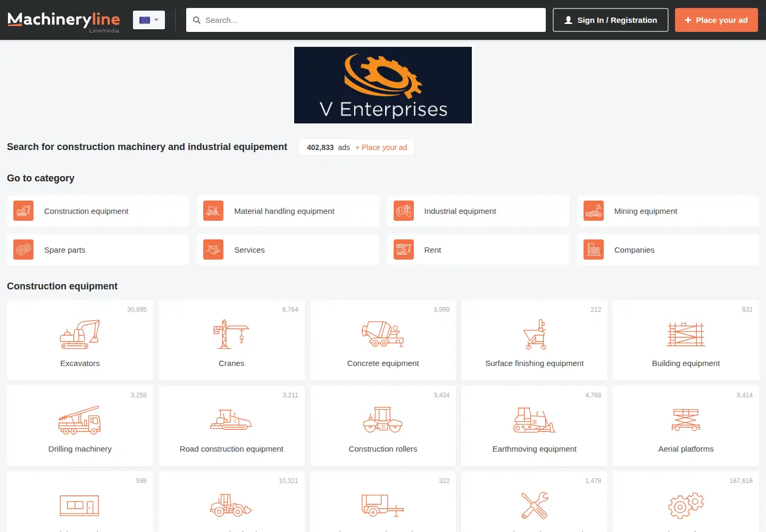
Task: Select the Concrete equipment label
Action: point(383,363)
